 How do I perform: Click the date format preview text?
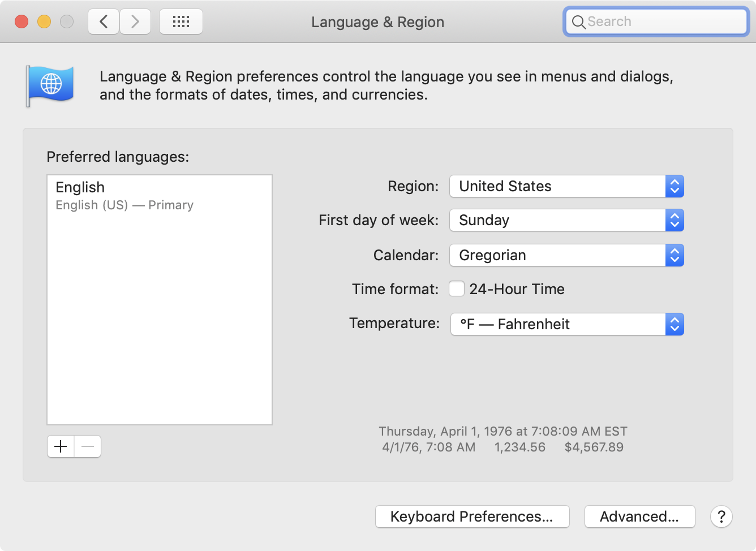coord(502,431)
